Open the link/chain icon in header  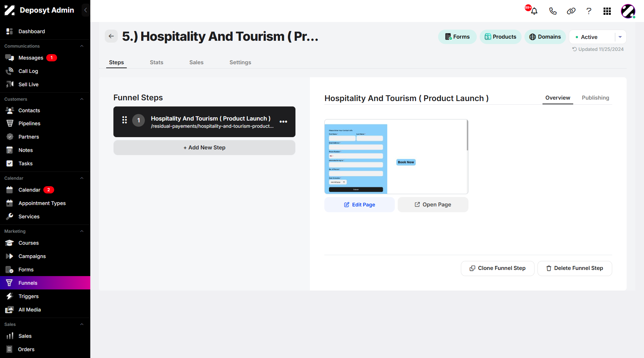tap(571, 11)
